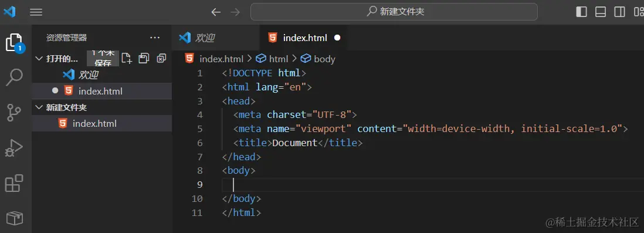Screen dimensions: 644x233
Task: Click line number 1 in the gutter
Action: point(200,73)
